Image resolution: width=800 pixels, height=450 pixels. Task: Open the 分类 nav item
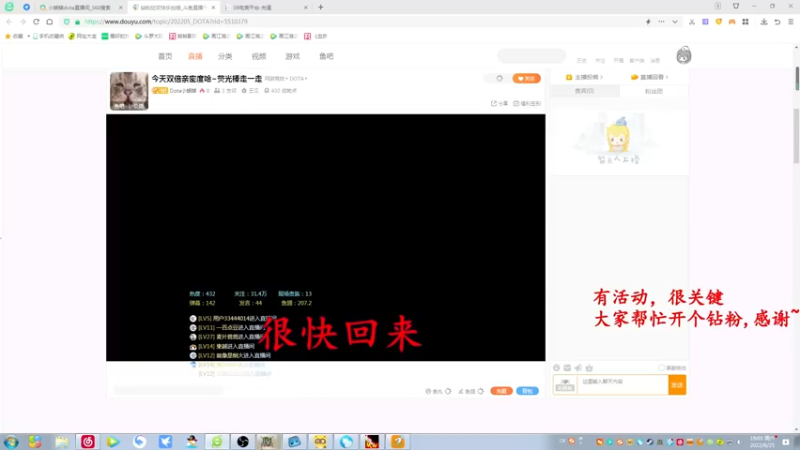click(x=225, y=56)
